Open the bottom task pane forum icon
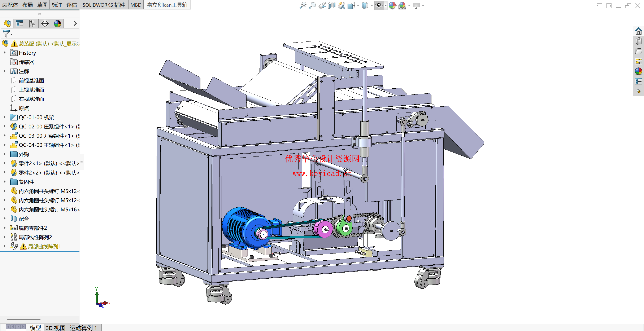The image size is (644, 331). point(638,91)
